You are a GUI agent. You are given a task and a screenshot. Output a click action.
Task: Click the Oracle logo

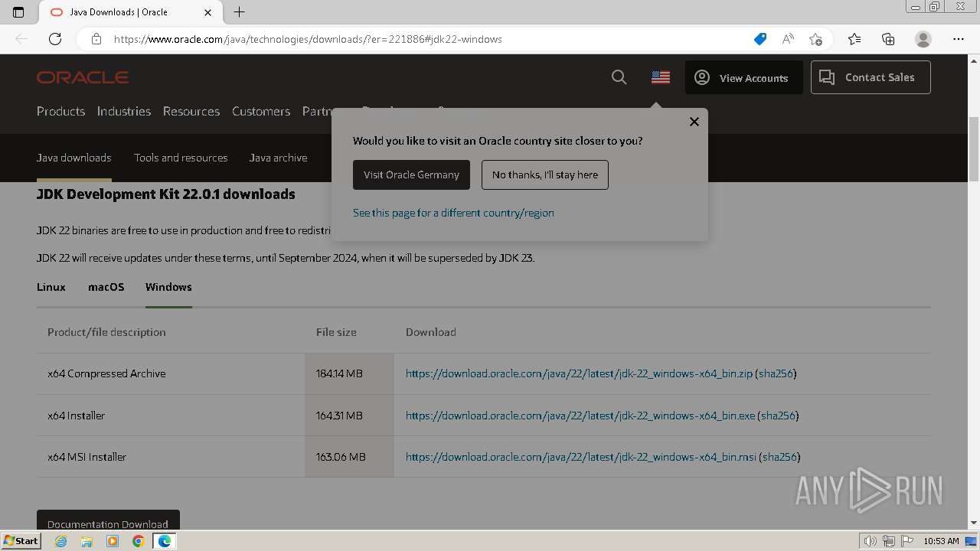coord(83,77)
